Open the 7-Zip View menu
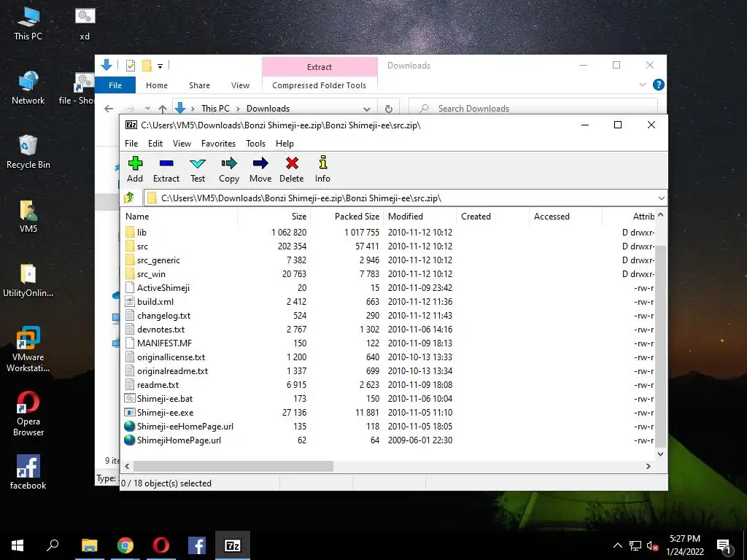Viewport: 747px width, 560px height. click(182, 144)
